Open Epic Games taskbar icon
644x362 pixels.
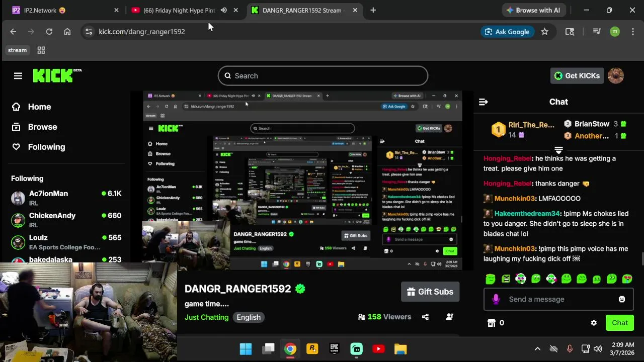click(334, 349)
